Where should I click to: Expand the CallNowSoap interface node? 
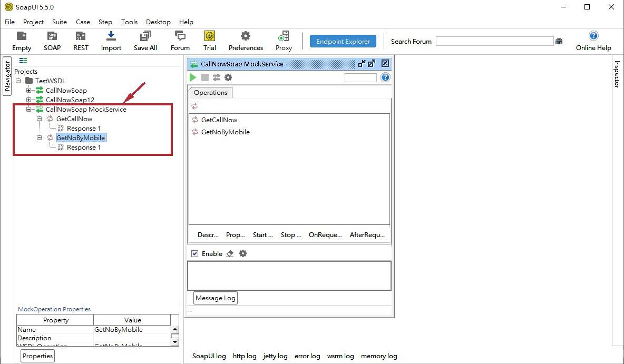click(x=28, y=90)
